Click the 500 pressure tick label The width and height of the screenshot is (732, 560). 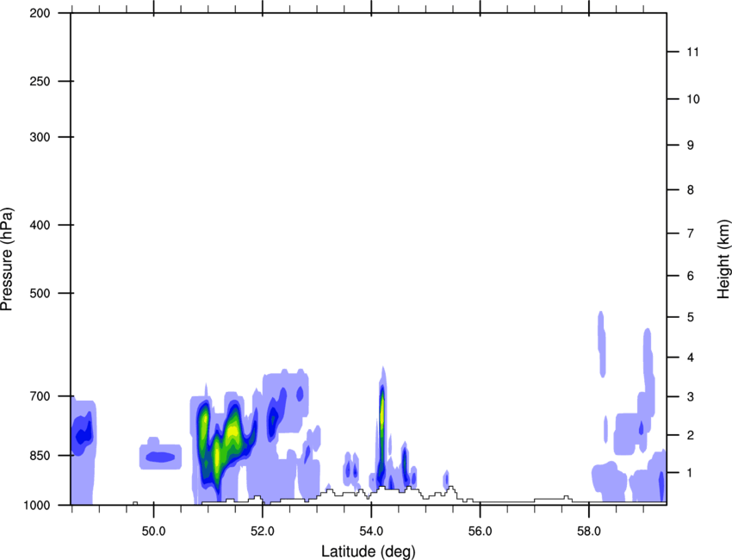tap(40, 293)
